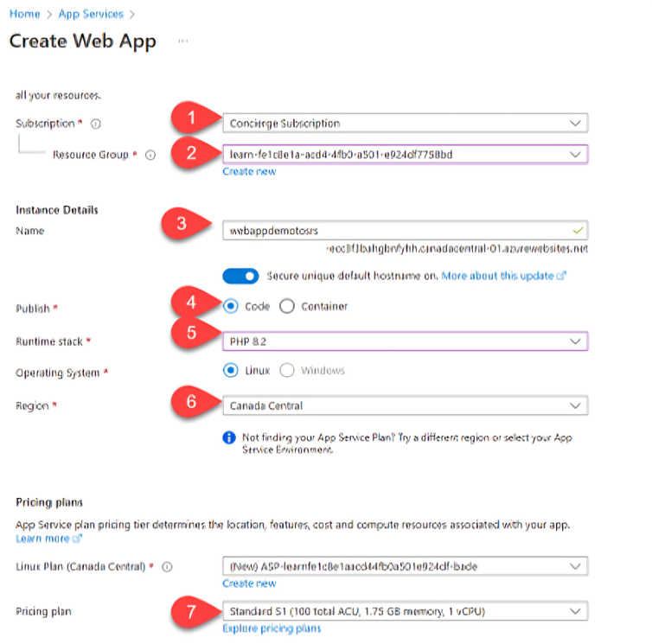
Task: Open the Runtime stack PHP 8.2 dropdown
Action: click(405, 341)
